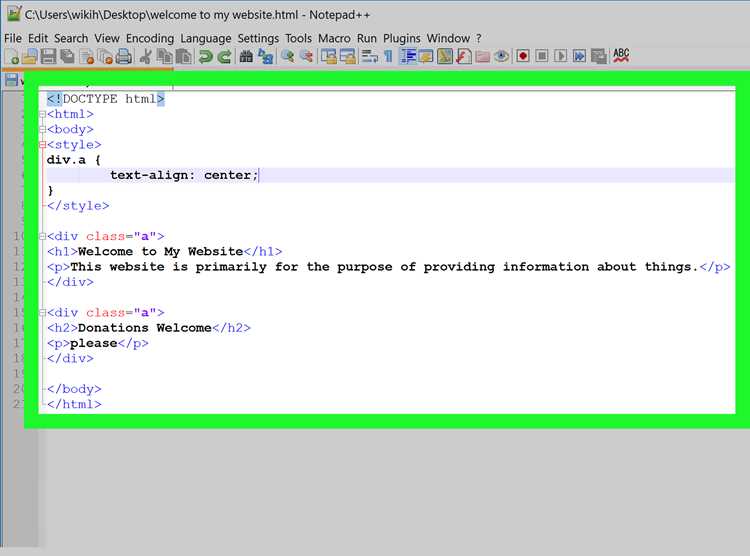Toggle ABC spell check icon
This screenshot has width=750, height=556.
coord(621,56)
